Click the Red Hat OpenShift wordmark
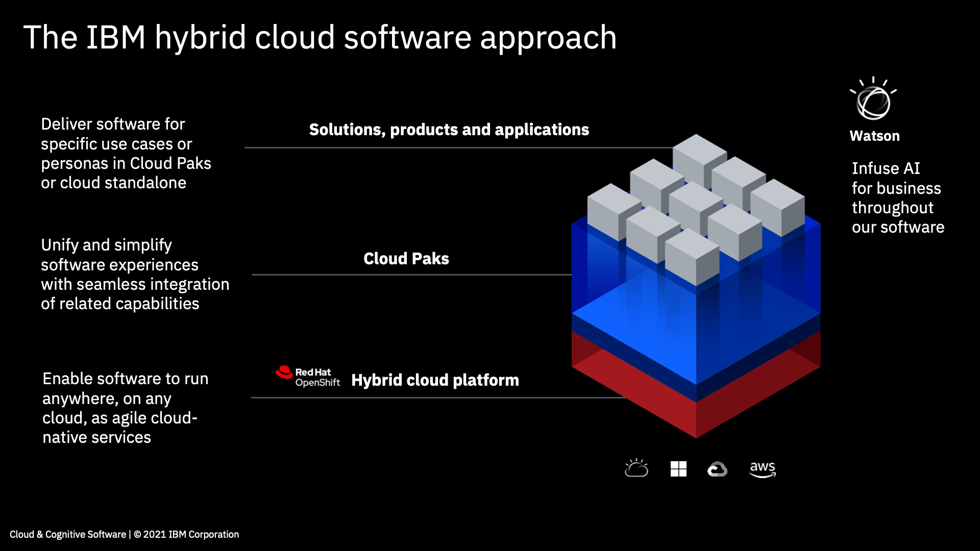980x551 pixels. tap(317, 378)
